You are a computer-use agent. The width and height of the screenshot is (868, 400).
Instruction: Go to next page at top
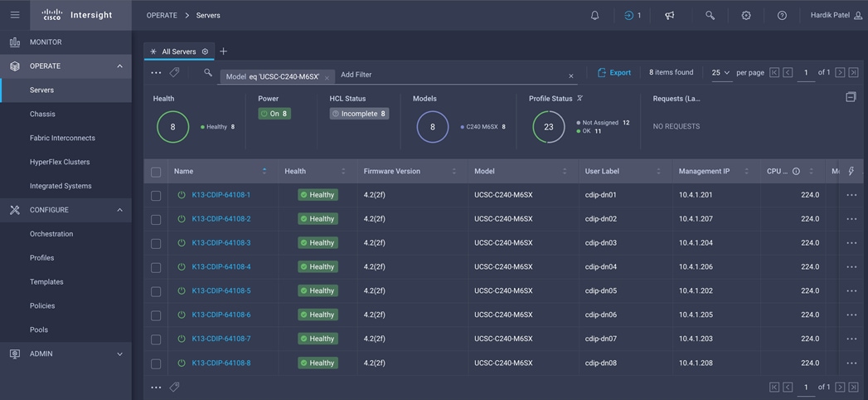pos(841,72)
